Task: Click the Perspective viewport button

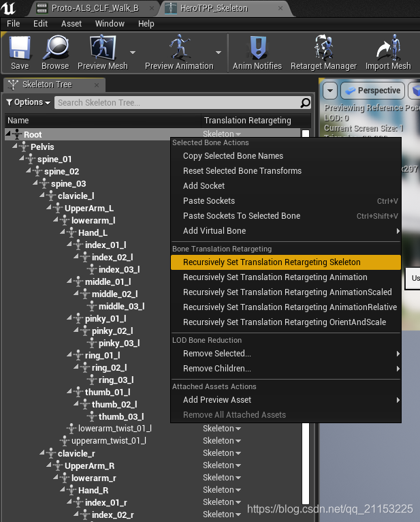Action: [x=372, y=91]
